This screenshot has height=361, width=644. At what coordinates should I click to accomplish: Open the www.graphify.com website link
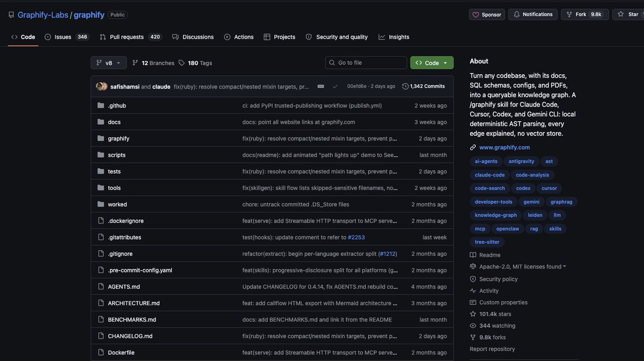[504, 148]
